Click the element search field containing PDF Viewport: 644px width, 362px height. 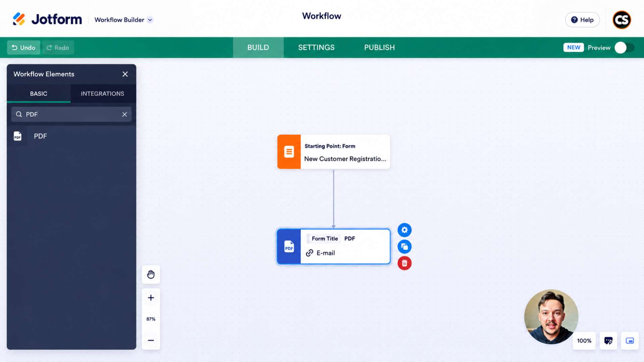[71, 114]
